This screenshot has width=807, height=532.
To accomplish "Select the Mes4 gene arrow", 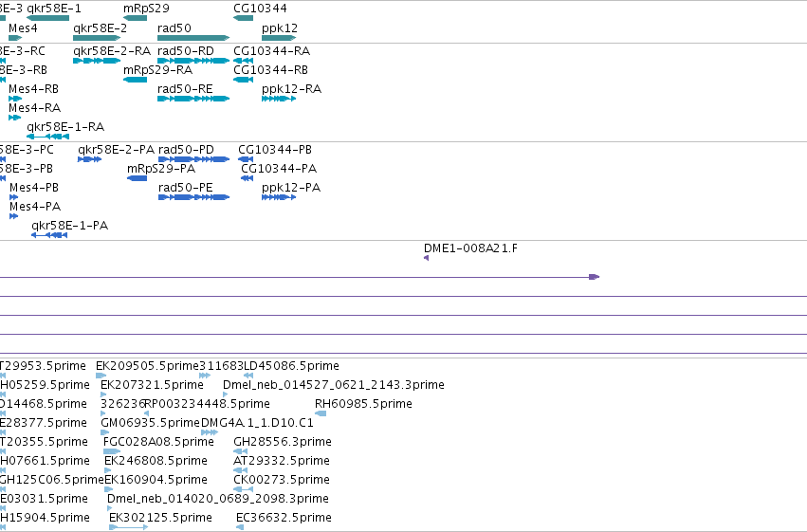I will pyautogui.click(x=15, y=38).
